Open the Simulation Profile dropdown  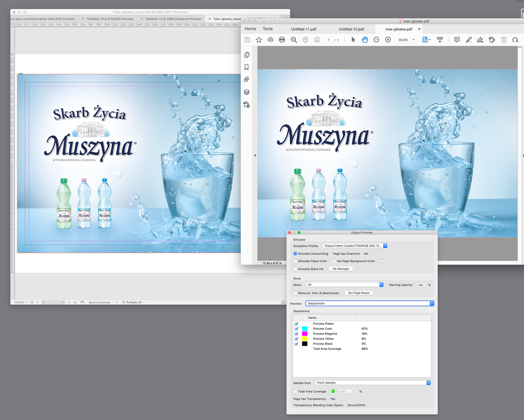(x=355, y=245)
